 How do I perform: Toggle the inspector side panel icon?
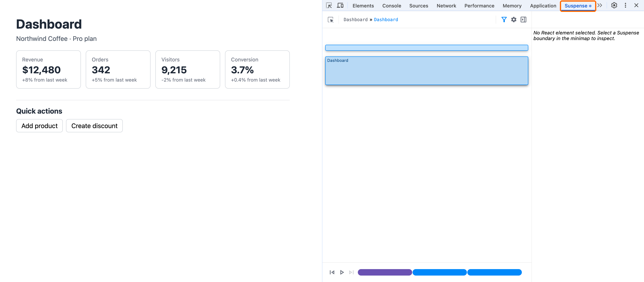point(523,20)
